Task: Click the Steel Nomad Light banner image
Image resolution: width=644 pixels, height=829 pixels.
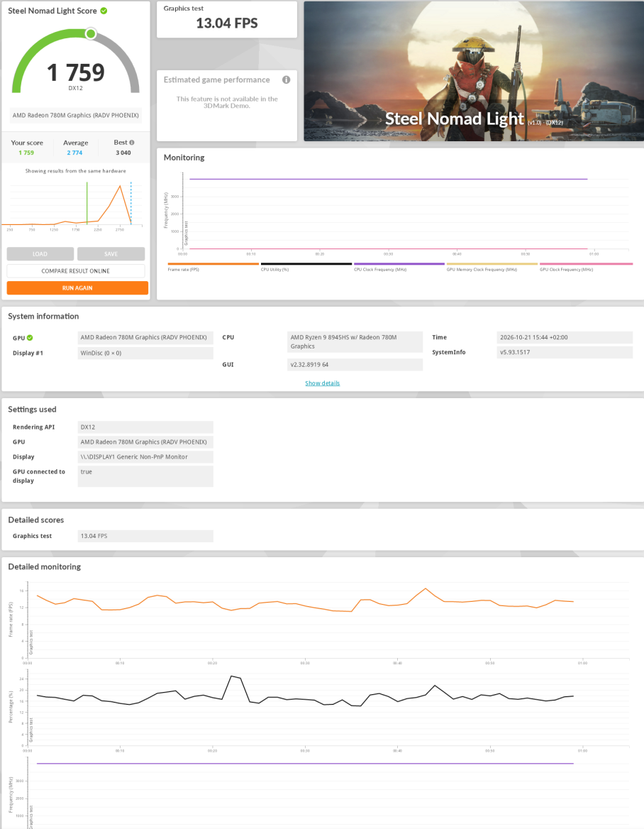Action: 473,71
